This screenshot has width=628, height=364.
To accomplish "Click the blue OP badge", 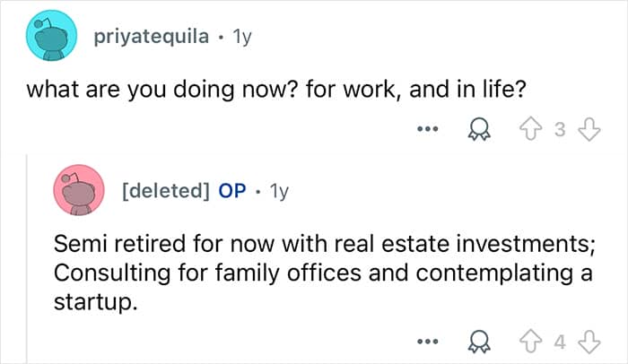I will (232, 192).
